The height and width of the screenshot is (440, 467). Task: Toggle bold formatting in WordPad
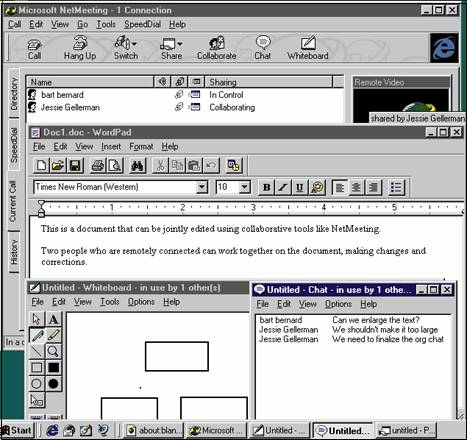click(267, 187)
